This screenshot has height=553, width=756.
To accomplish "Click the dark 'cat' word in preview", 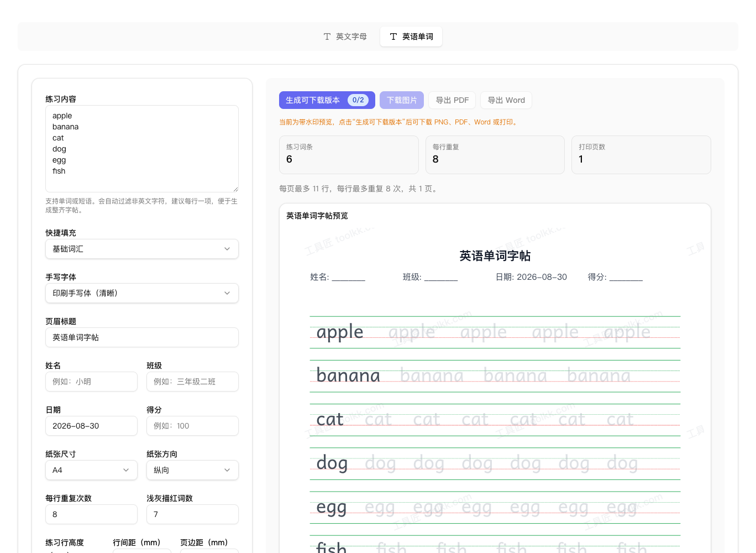I will click(330, 420).
